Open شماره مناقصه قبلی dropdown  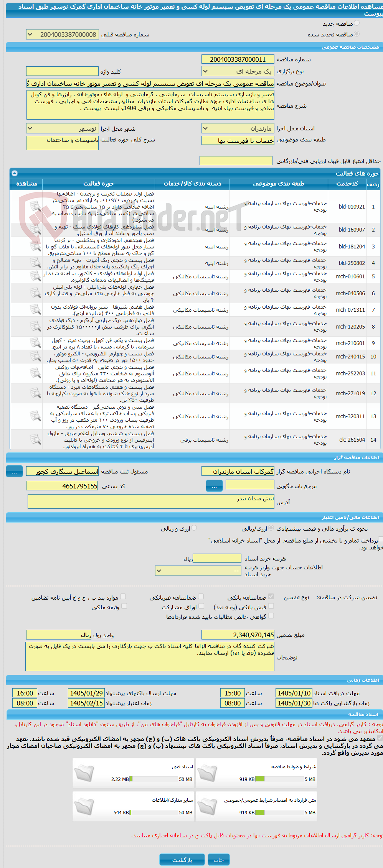(x=62, y=35)
